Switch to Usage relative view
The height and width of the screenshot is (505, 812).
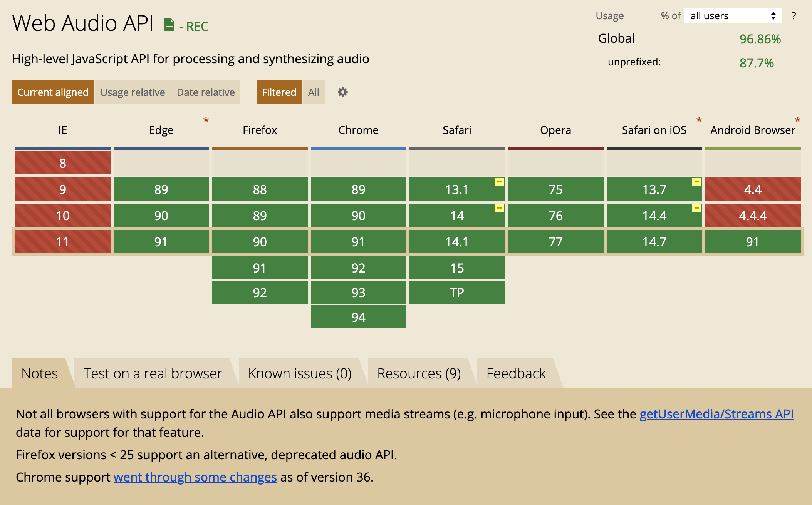133,92
